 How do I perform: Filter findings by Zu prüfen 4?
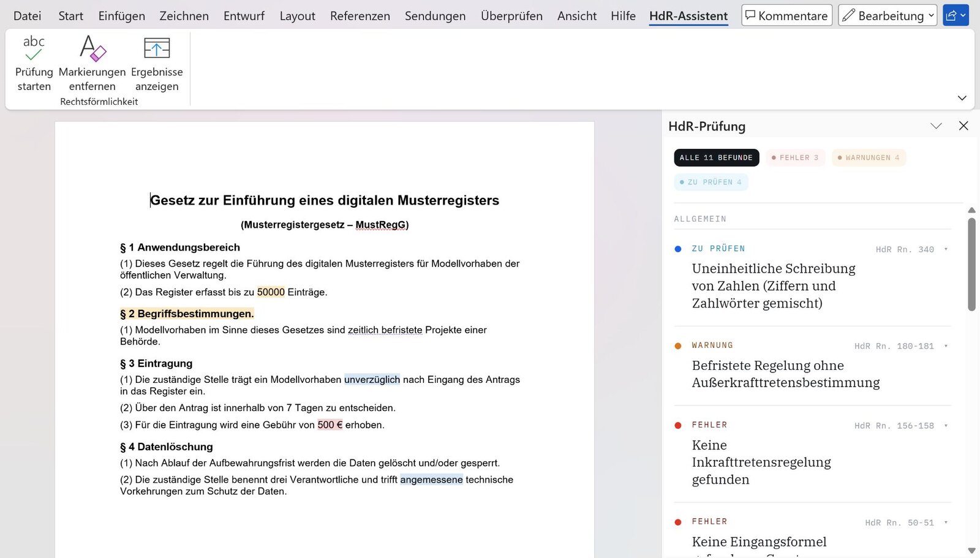click(x=711, y=183)
